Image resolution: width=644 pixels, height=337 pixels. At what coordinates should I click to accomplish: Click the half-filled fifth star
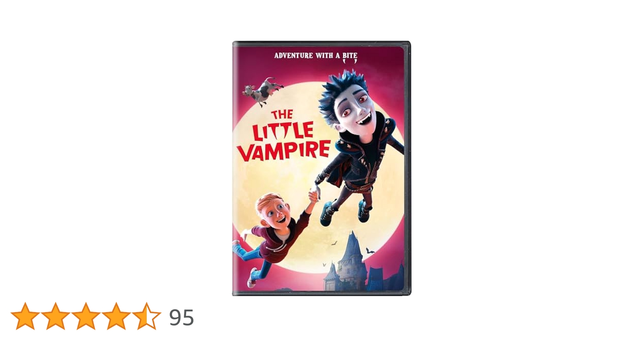coord(147,316)
